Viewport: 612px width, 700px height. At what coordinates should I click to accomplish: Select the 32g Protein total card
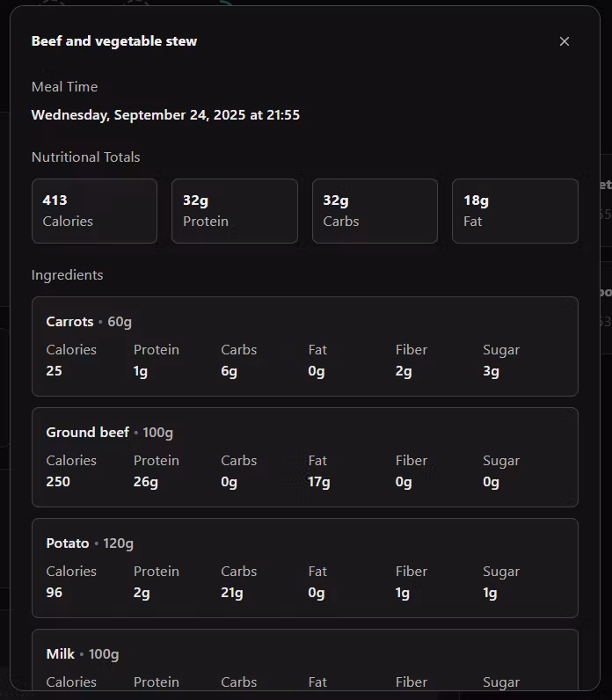coord(234,211)
